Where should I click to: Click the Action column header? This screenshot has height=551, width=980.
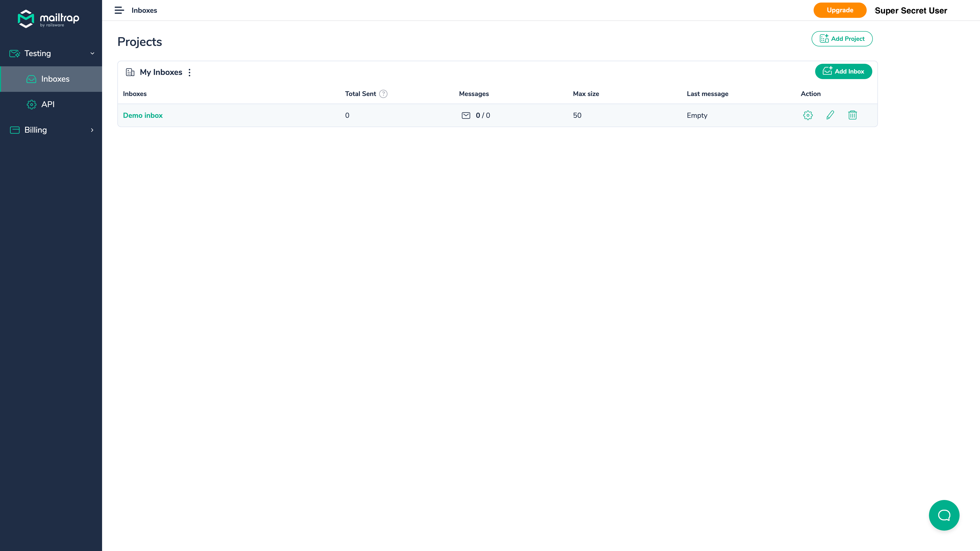tap(810, 94)
